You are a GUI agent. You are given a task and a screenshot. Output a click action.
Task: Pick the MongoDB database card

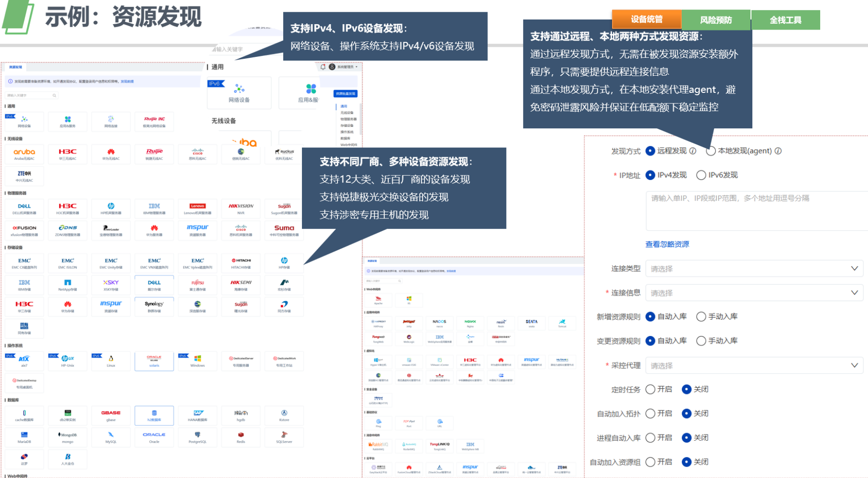67,437
